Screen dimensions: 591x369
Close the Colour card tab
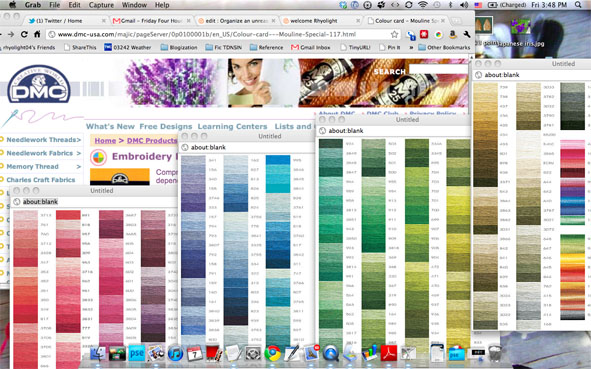click(443, 21)
